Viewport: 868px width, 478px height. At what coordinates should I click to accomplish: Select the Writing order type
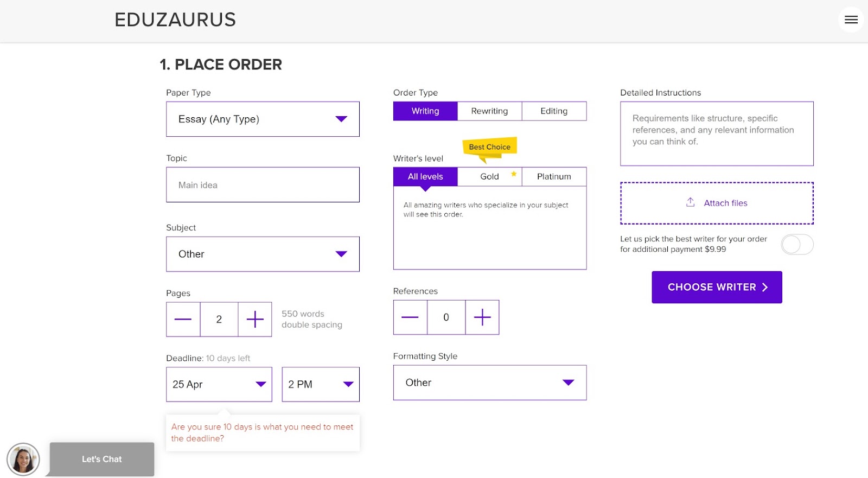425,111
